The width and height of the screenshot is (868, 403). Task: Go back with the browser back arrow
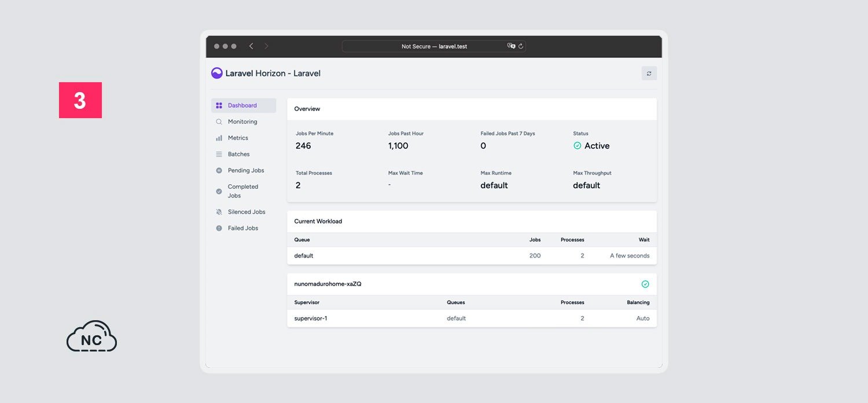[251, 46]
